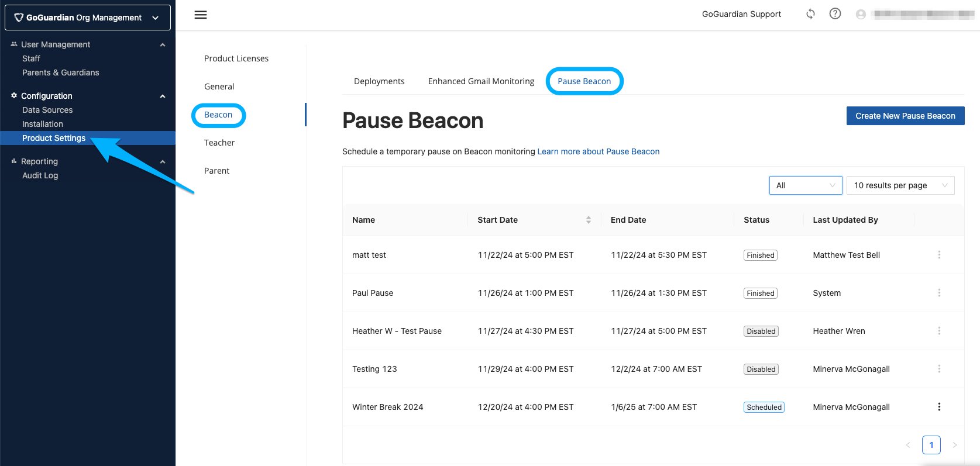The image size is (980, 466).
Task: Click Finished status badge for Paul Pause
Action: (761, 294)
